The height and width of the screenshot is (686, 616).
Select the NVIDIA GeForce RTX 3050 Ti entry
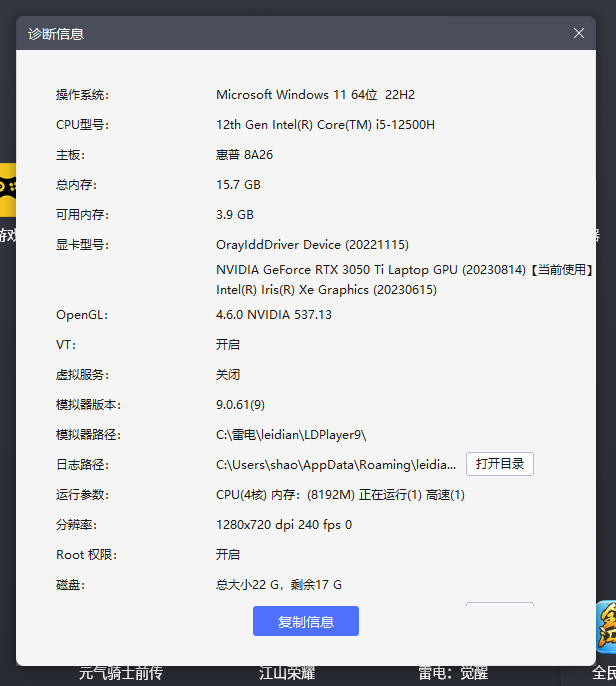404,270
